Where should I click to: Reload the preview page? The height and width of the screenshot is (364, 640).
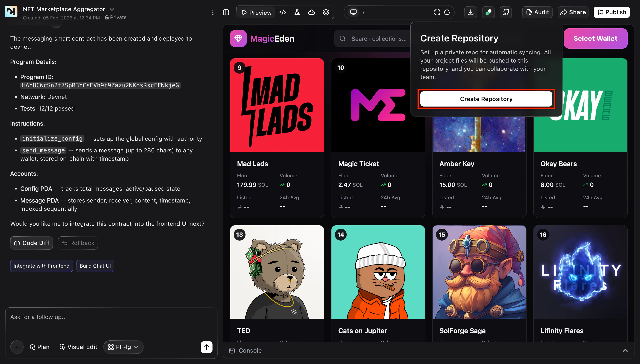coord(447,12)
